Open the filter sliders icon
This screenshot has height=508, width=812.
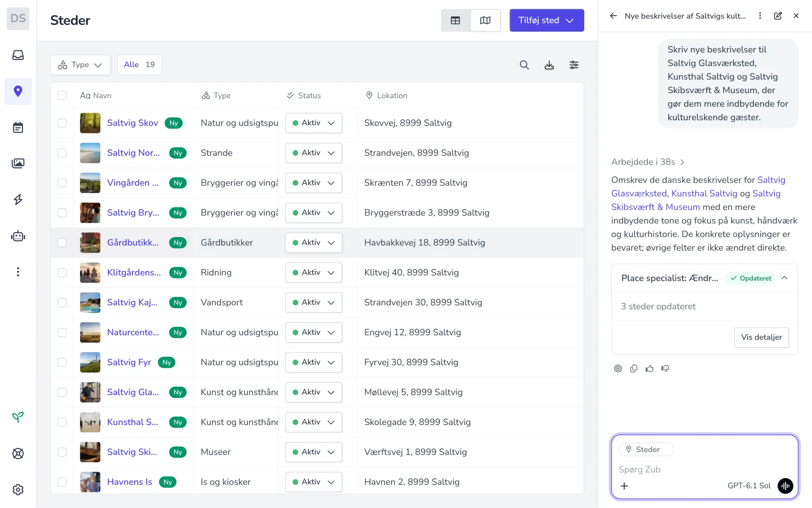574,65
